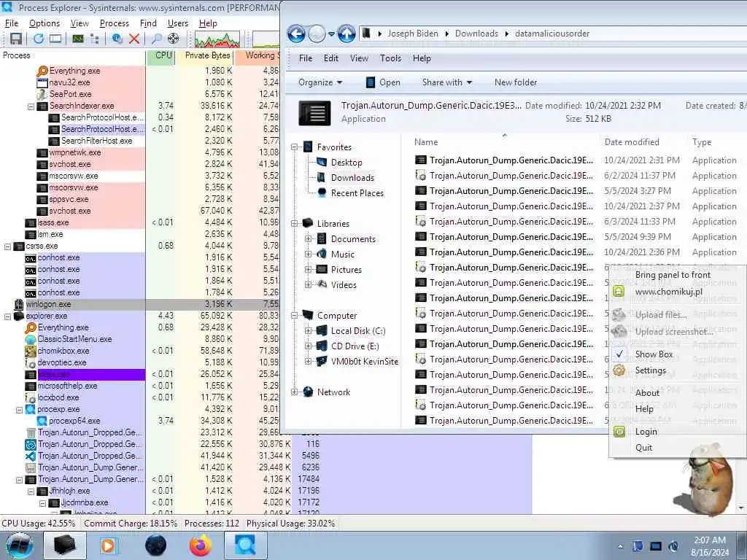Collapse the SearchIndexer.exe tree node
This screenshot has width=747, height=560.
click(31, 106)
